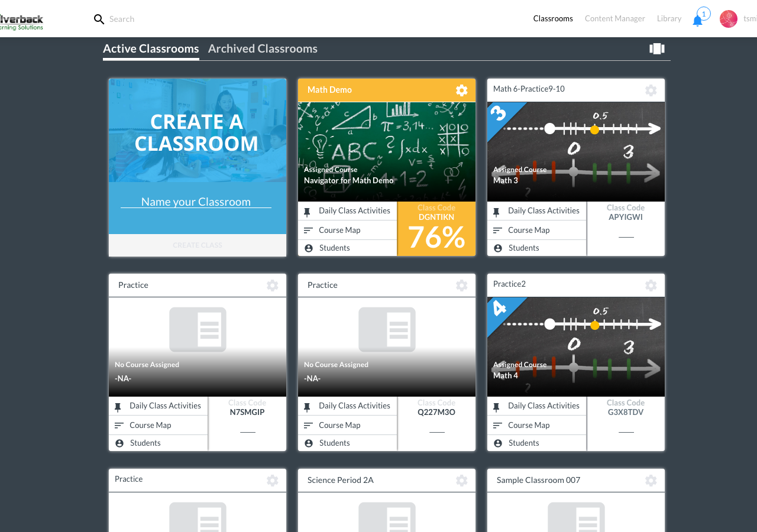Screen dimensions: 757x532
Task: Open Practice2 classroom settings gear
Action: (x=651, y=286)
